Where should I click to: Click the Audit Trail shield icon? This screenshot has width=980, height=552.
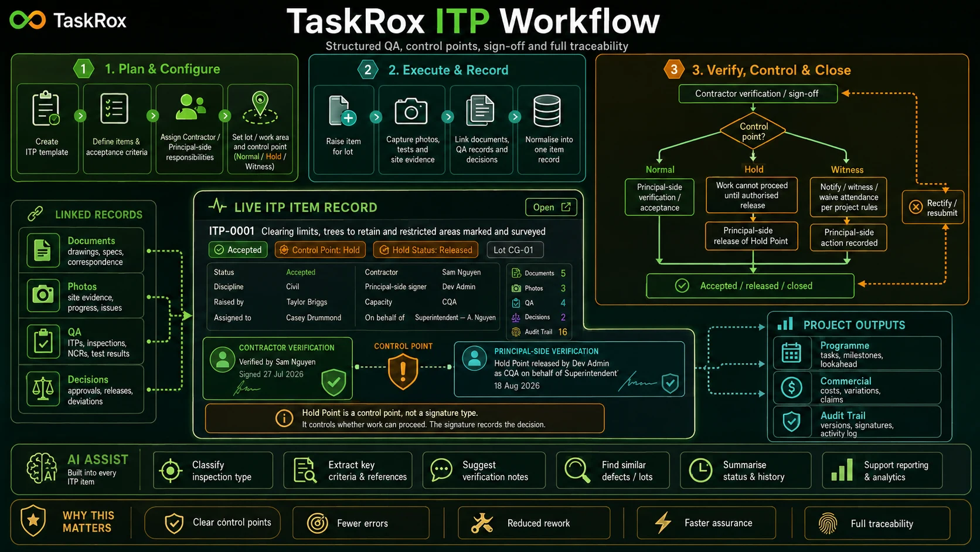[791, 421]
